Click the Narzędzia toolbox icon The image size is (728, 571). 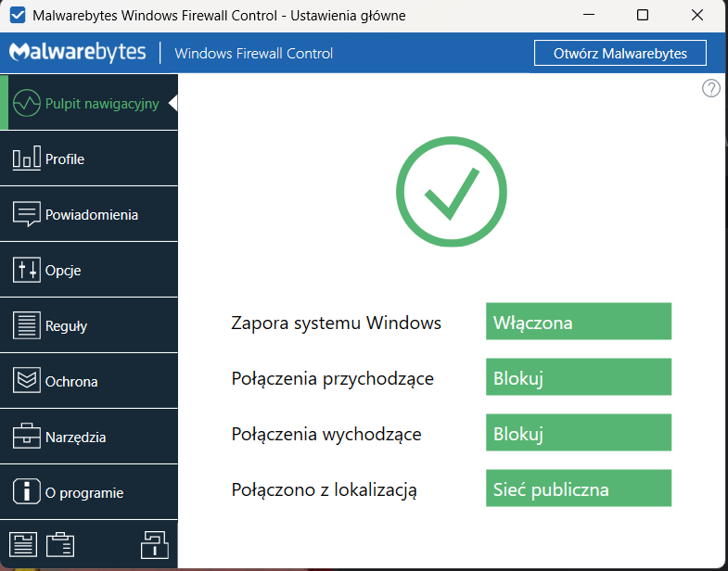click(x=27, y=437)
